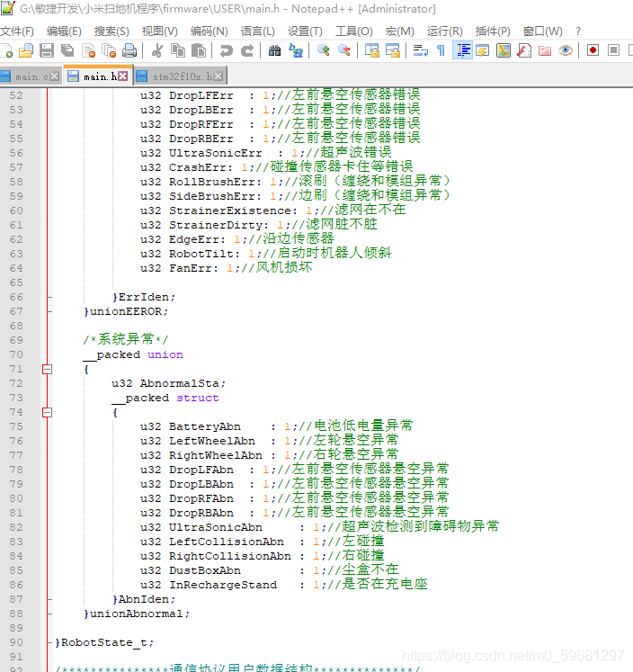Click the Cut scissors icon
The height and width of the screenshot is (672, 633).
(x=156, y=50)
